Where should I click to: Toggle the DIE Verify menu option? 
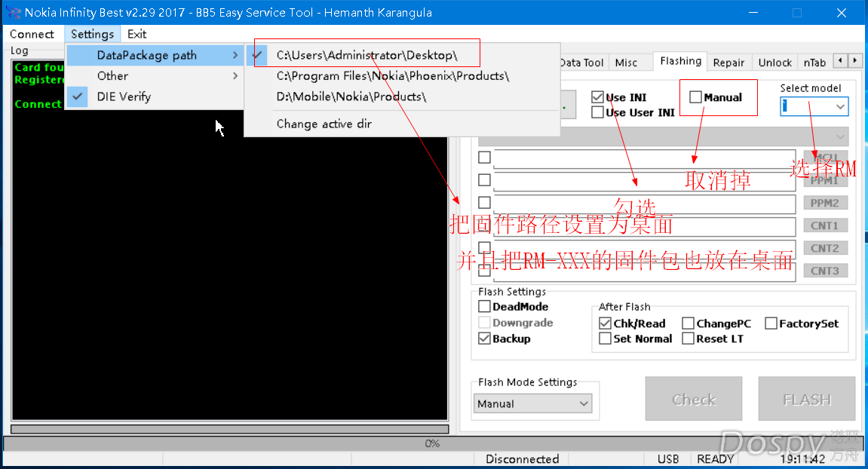[x=155, y=97]
